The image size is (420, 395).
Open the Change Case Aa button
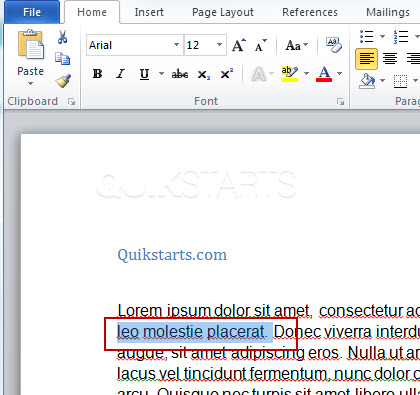(x=296, y=45)
